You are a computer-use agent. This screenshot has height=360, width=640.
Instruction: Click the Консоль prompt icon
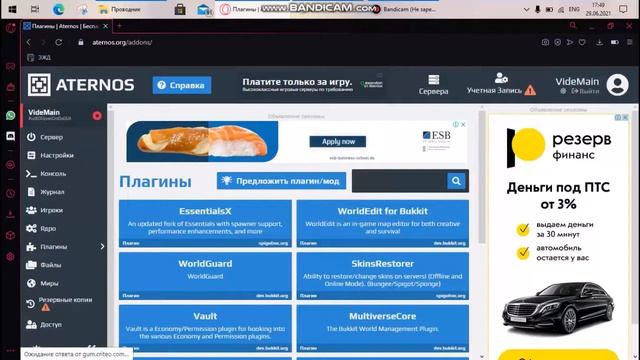(x=31, y=174)
